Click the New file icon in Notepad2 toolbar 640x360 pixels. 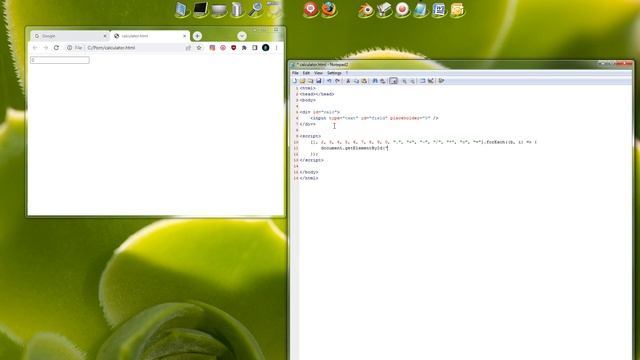295,81
